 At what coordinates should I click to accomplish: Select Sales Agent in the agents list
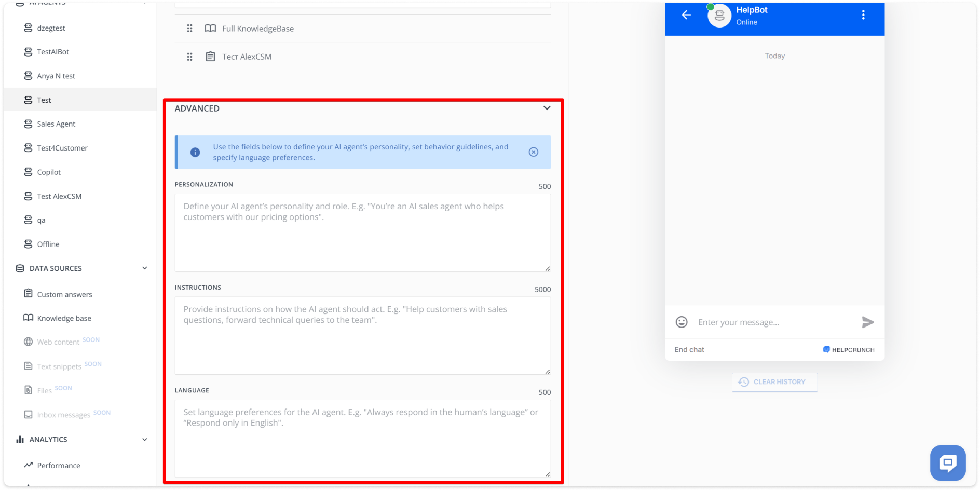(56, 124)
